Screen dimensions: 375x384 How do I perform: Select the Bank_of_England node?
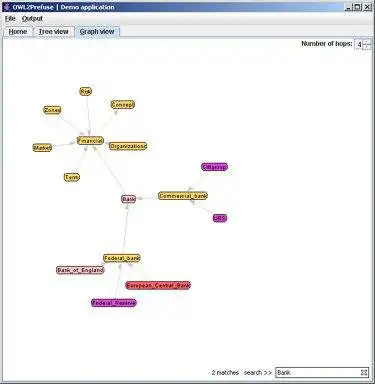[81, 270]
